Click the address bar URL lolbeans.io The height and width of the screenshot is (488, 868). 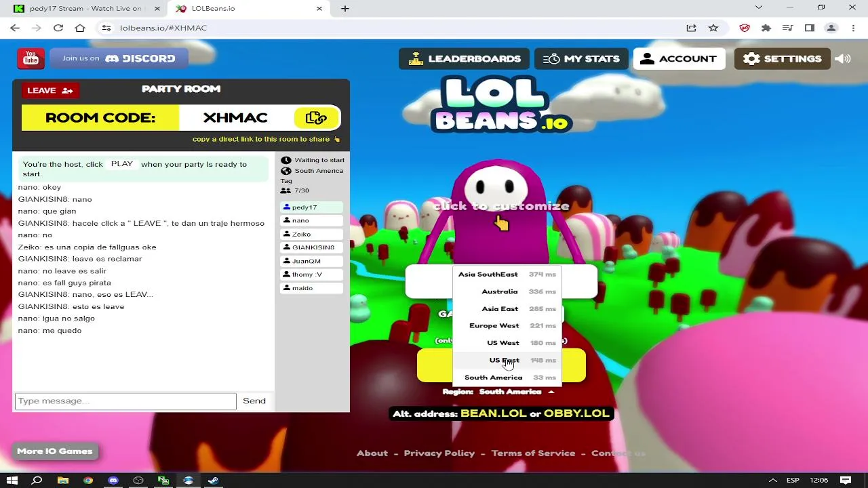tap(163, 28)
